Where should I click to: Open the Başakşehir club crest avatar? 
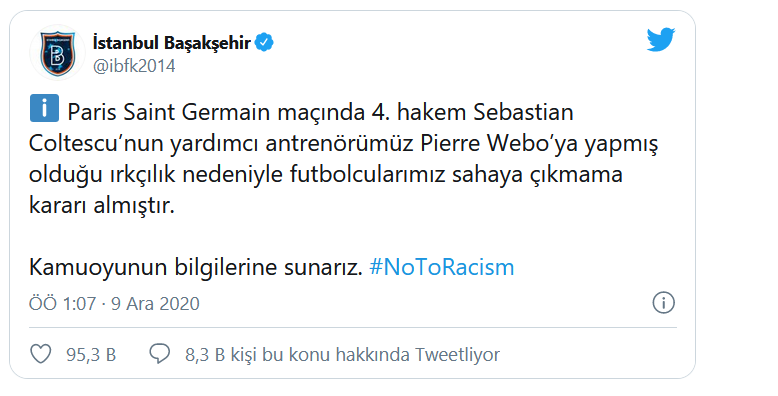(57, 54)
